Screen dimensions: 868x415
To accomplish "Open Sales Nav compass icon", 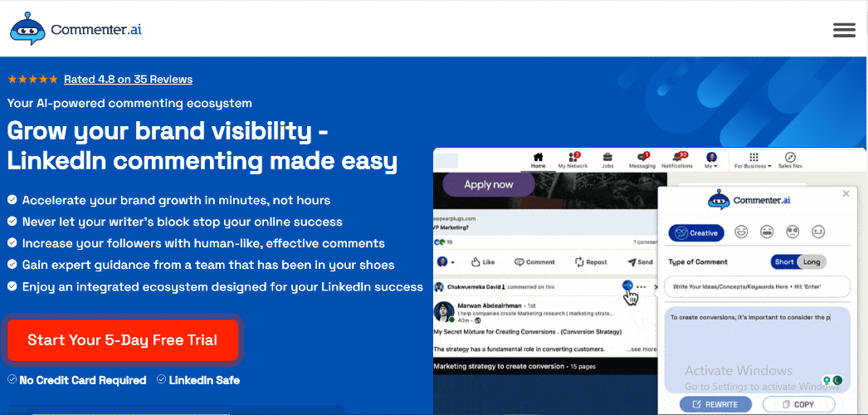I will pyautogui.click(x=790, y=160).
